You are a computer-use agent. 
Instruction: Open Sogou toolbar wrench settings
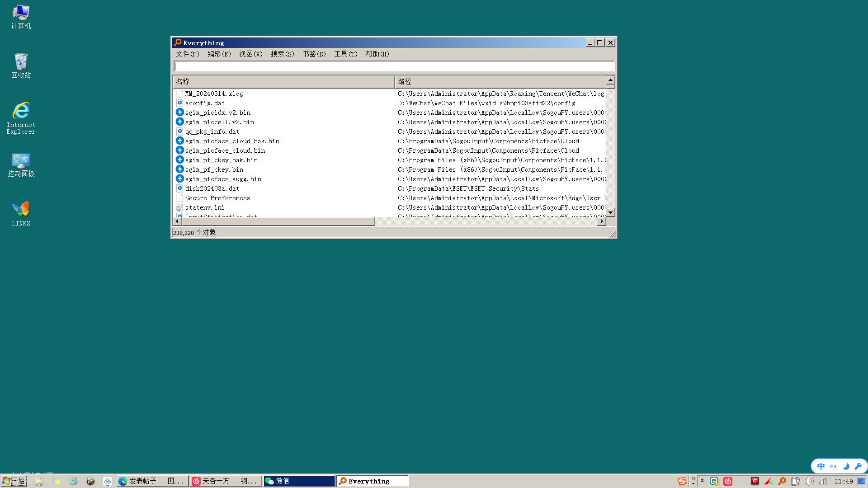858,466
